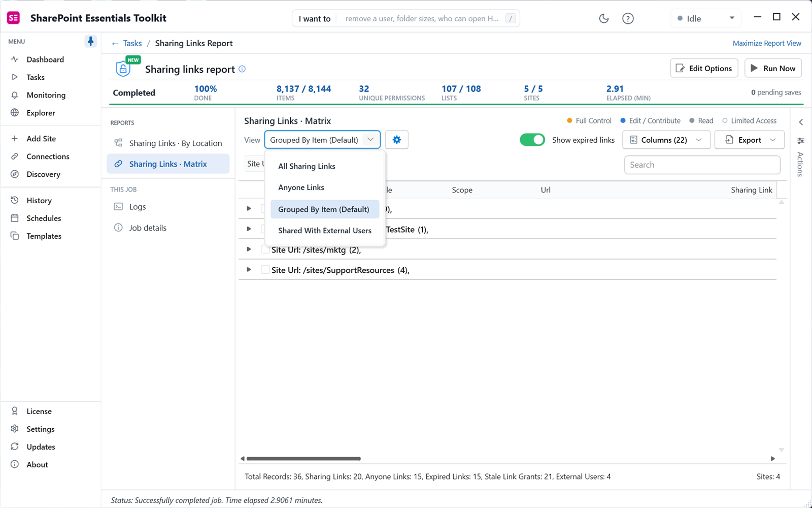Image resolution: width=812 pixels, height=508 pixels.
Task: Click the report Search field
Action: click(x=702, y=165)
